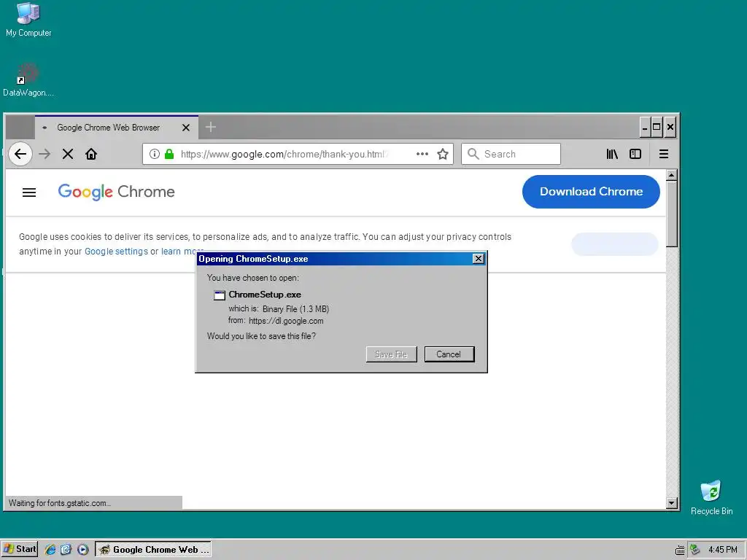Bookmark this page with the star icon

pos(443,154)
